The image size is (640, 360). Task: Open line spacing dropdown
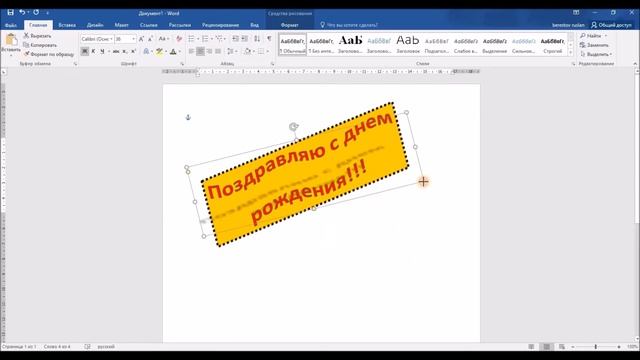231,51
